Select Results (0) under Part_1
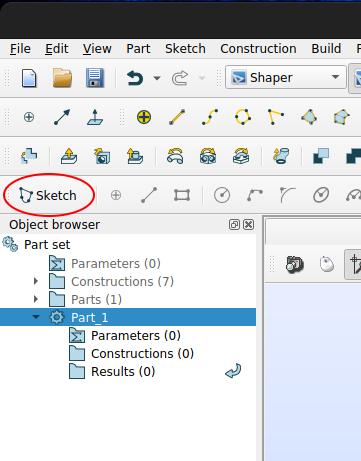The height and width of the screenshot is (461, 361). click(123, 371)
